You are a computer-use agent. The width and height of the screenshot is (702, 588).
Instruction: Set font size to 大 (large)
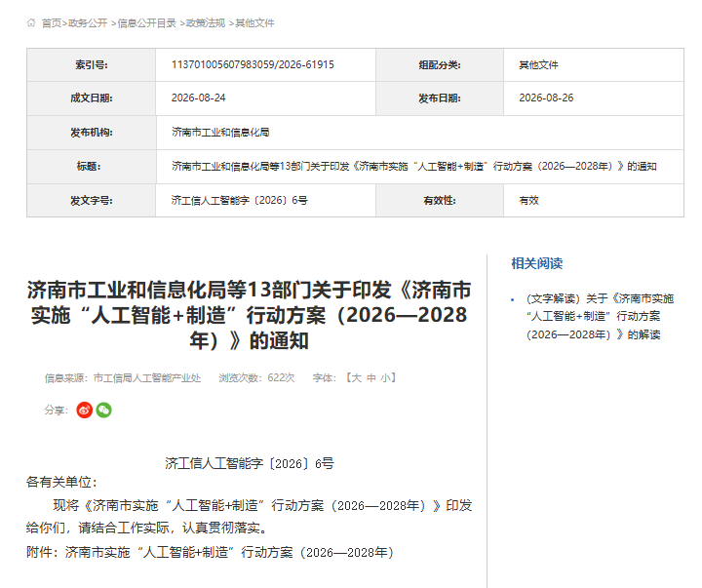(x=357, y=378)
